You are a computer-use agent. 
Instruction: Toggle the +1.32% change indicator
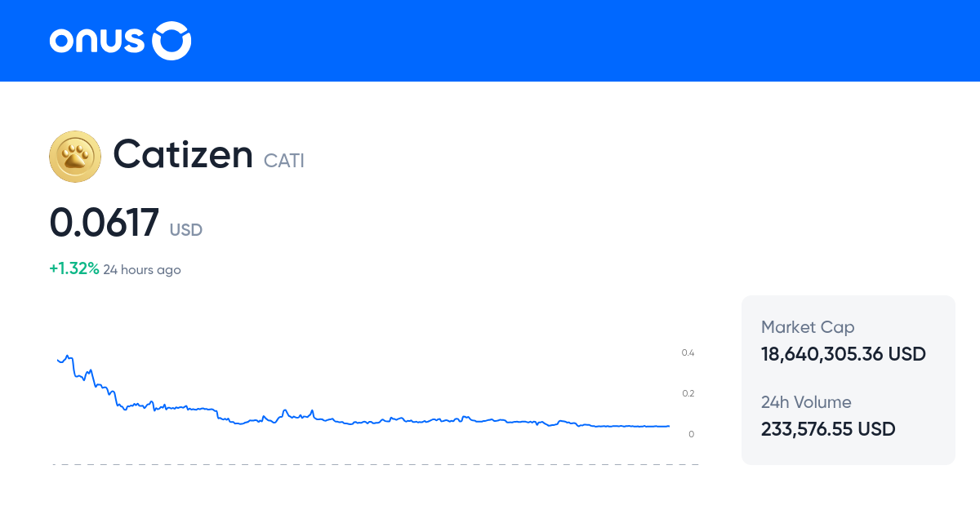[73, 268]
